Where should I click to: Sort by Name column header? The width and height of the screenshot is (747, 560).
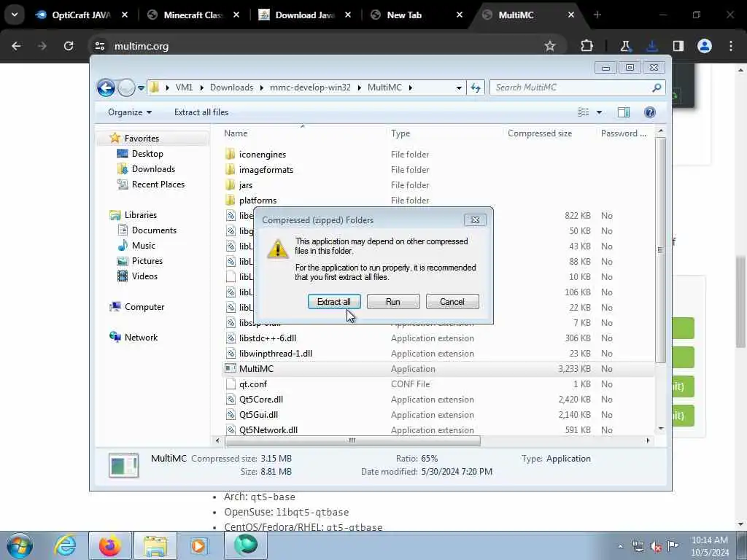[236, 133]
